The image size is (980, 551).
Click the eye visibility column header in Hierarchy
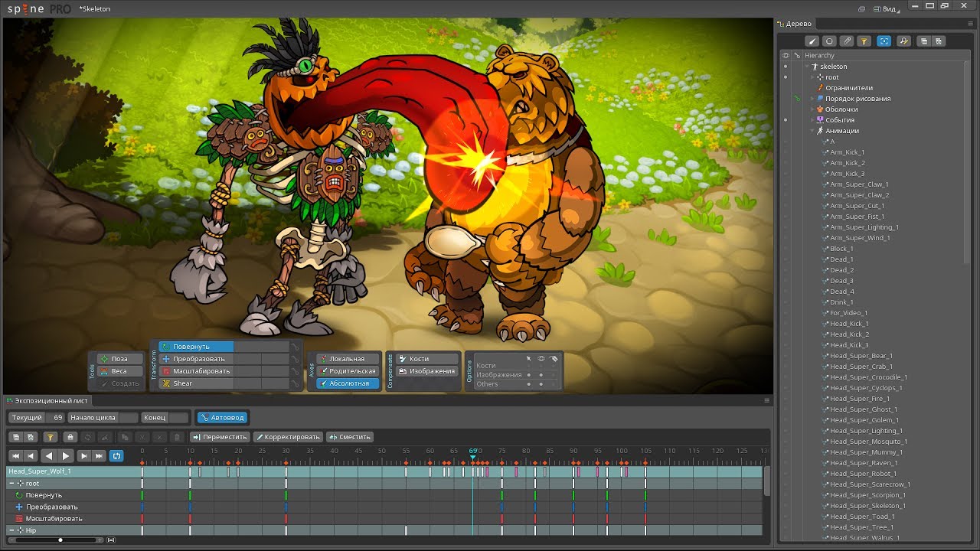pyautogui.click(x=786, y=56)
